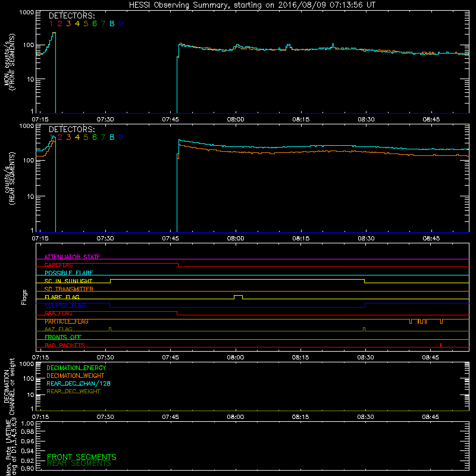Click the DECIMATION_WEIGHT legend entry
Image resolution: width=476 pixels, height=476 pixels.
point(76,376)
